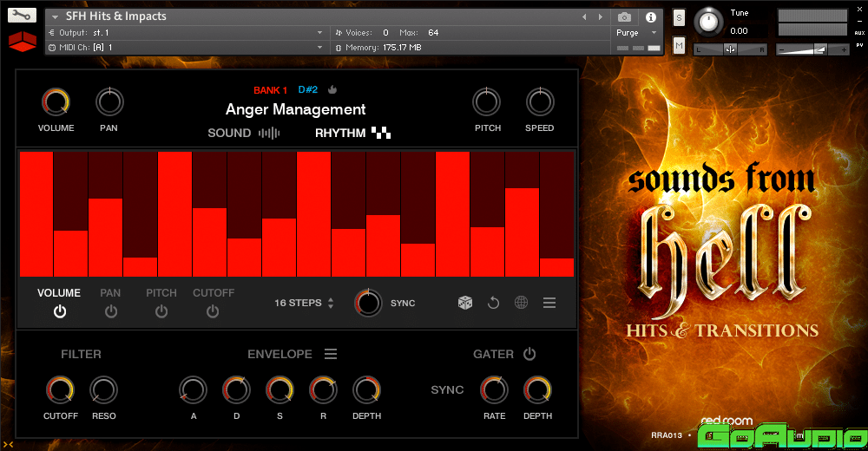Randomize steps with the dice icon
The image size is (868, 451).
point(465,303)
